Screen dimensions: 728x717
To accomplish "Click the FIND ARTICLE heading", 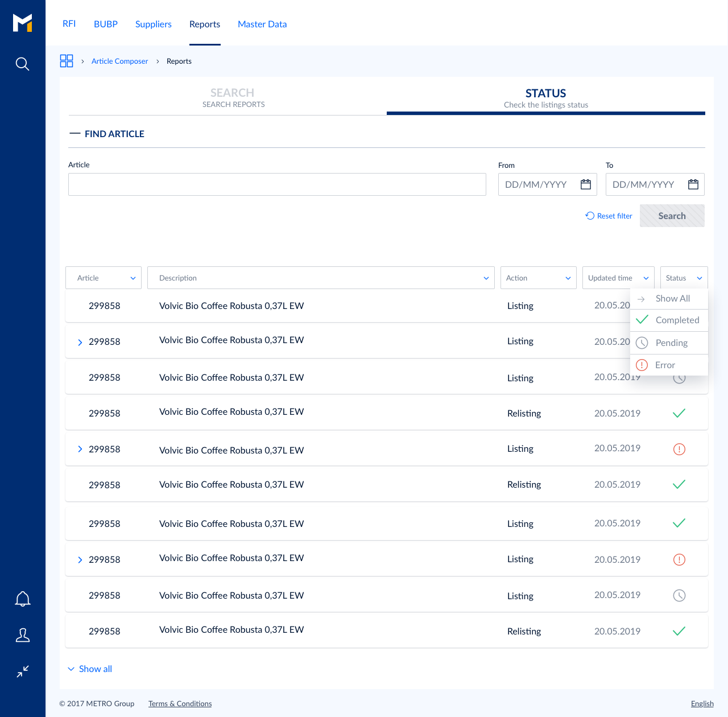I will point(114,134).
